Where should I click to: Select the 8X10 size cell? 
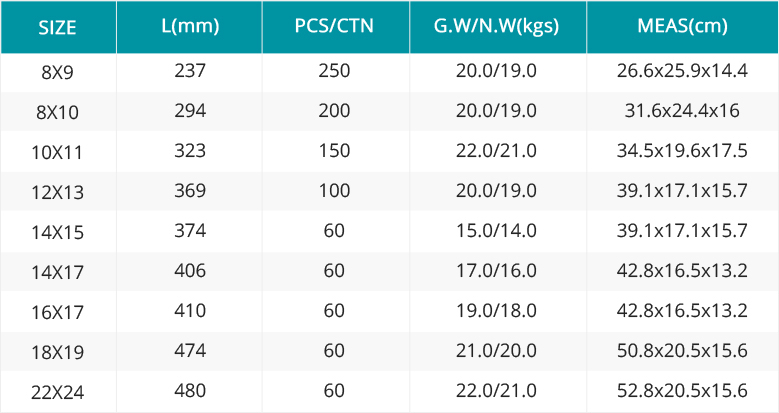(x=58, y=112)
